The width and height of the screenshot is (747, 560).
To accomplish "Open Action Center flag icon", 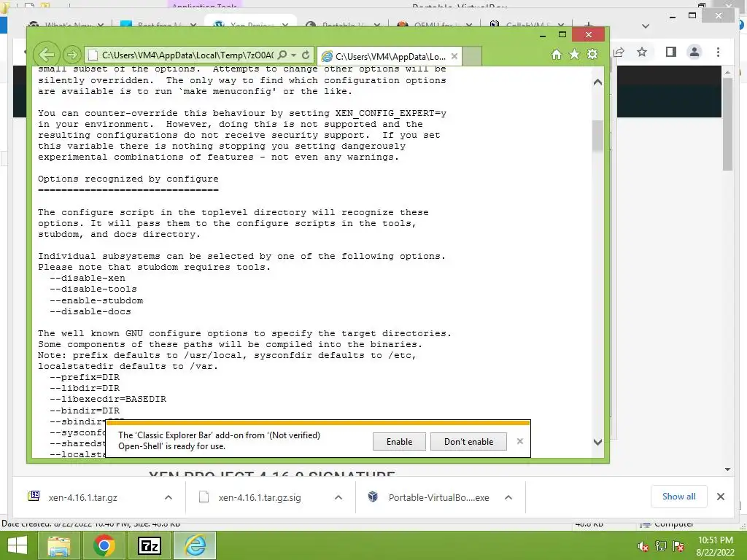I will (x=678, y=546).
